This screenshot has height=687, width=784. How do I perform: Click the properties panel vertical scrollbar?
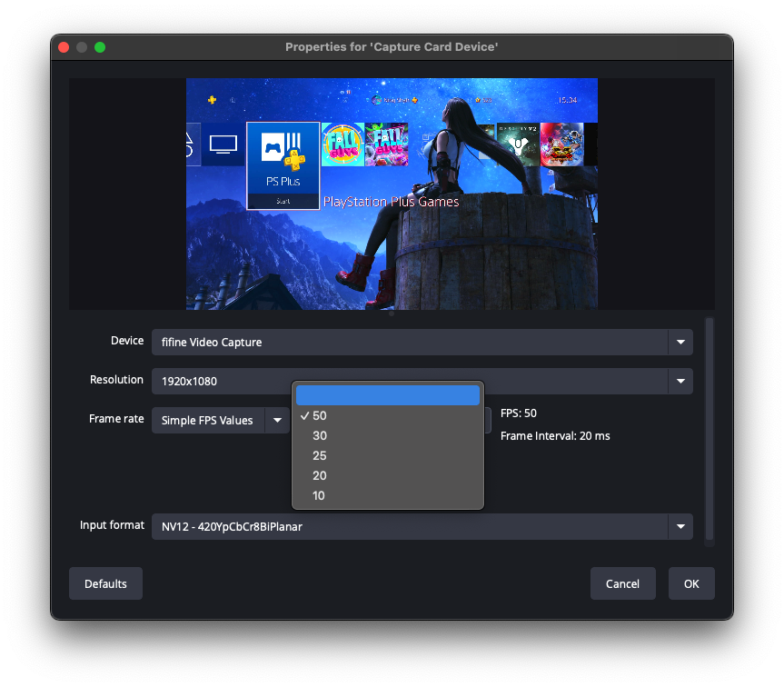tap(709, 431)
